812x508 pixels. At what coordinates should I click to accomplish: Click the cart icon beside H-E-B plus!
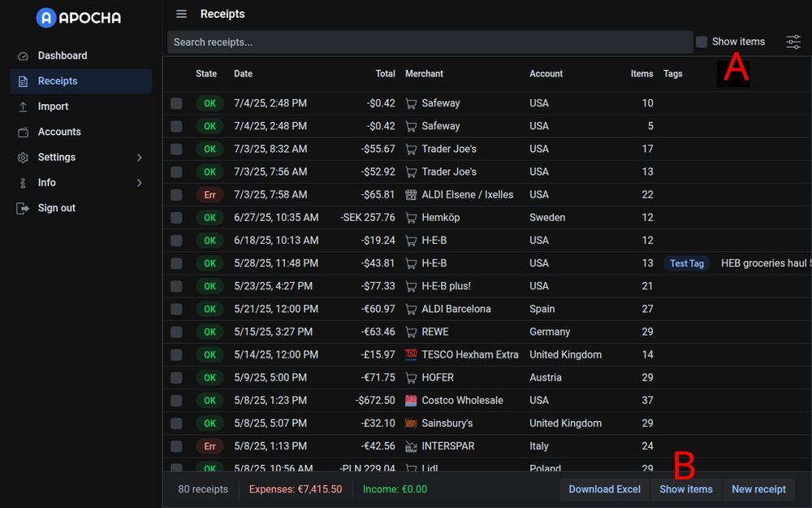[x=411, y=286]
